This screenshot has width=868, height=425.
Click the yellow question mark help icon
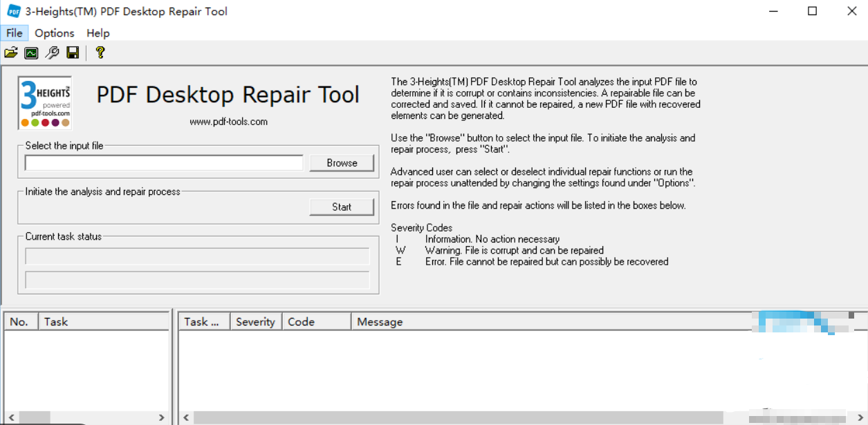[100, 53]
